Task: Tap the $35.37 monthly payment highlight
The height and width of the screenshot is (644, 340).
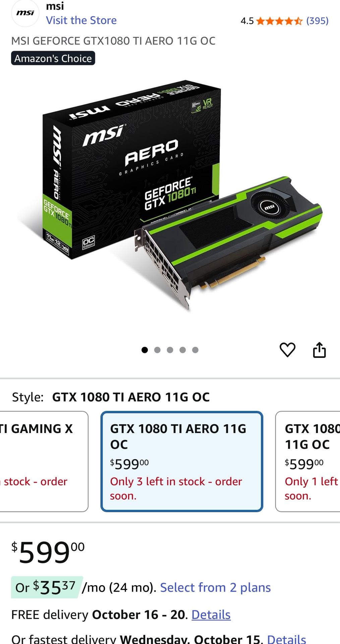Action: [47, 587]
